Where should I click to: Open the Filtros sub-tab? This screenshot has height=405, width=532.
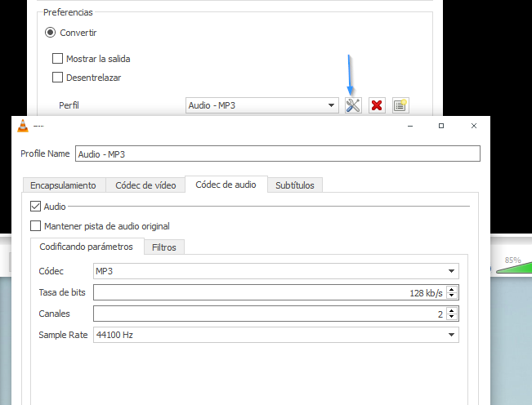(x=164, y=247)
